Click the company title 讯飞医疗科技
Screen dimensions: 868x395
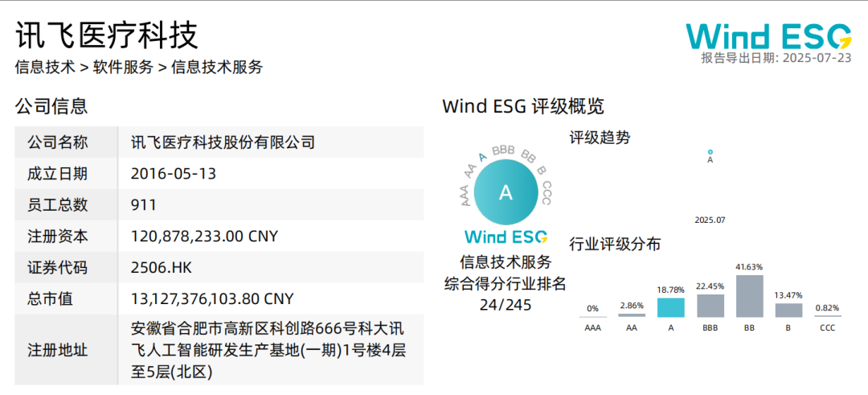click(x=107, y=36)
